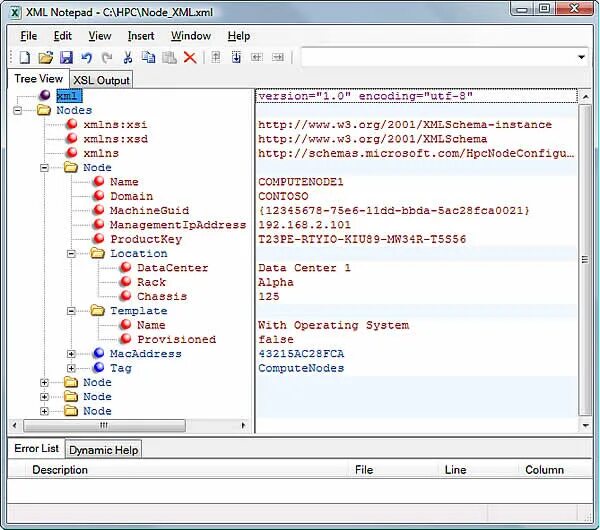600x530 pixels.
Task: Open the Window menu
Action: (x=191, y=36)
